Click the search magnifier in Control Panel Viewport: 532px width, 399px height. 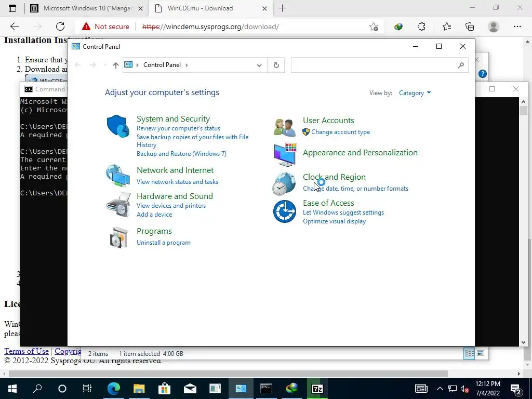(461, 65)
